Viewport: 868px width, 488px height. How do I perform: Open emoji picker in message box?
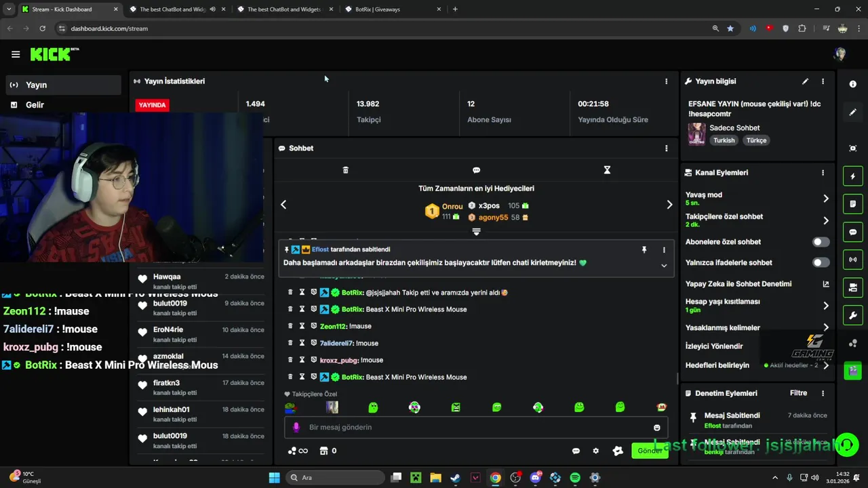(x=656, y=428)
